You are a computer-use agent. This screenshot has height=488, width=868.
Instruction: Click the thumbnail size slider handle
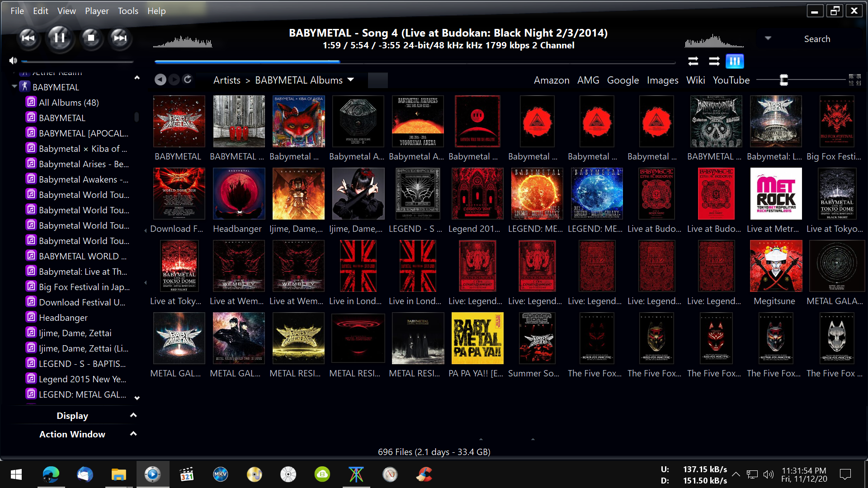[x=784, y=80]
